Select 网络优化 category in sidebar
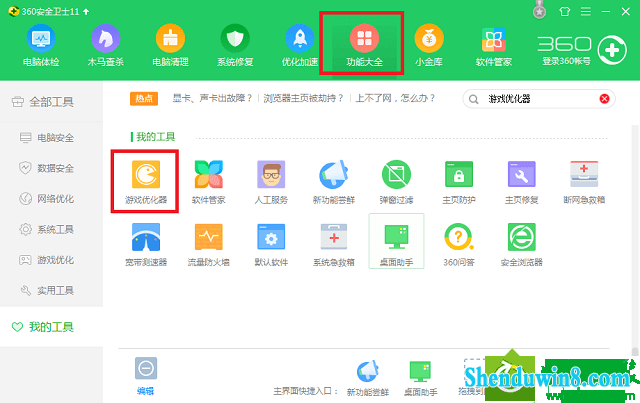The width and height of the screenshot is (640, 403). tap(51, 199)
